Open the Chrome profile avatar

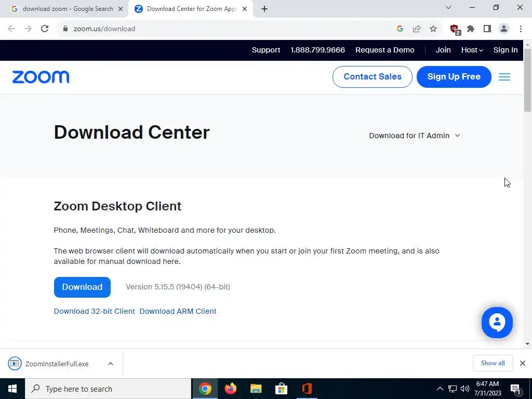tap(504, 29)
